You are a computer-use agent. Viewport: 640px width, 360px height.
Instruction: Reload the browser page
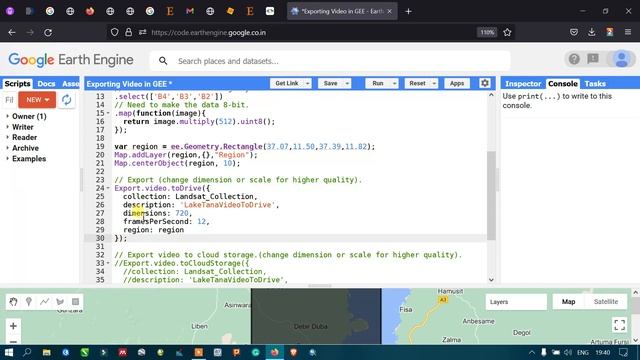(48, 32)
